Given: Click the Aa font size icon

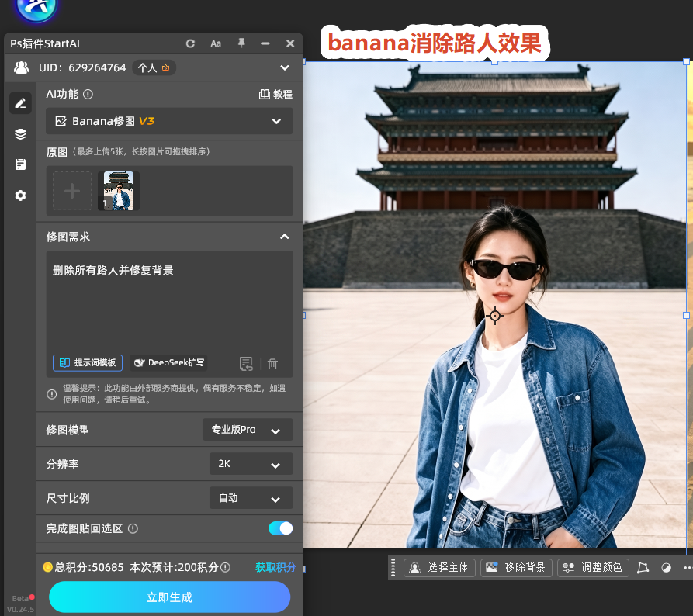Looking at the screenshot, I should pos(216,43).
